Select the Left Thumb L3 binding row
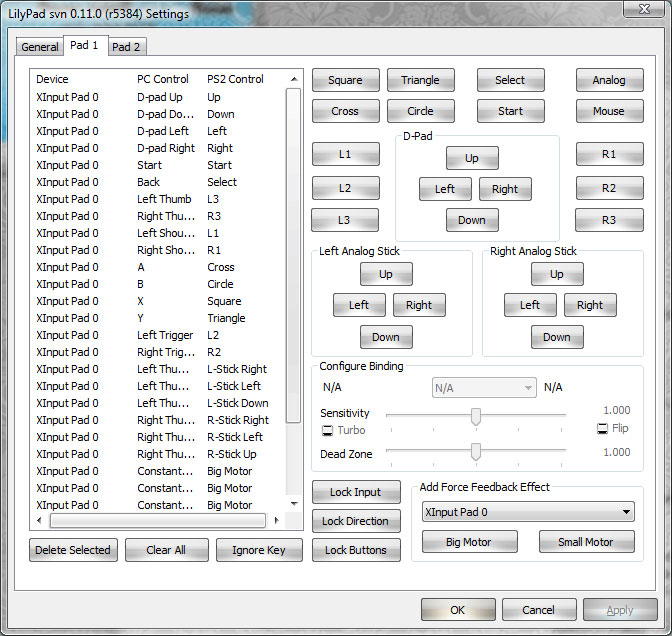672x636 pixels. coord(159,199)
